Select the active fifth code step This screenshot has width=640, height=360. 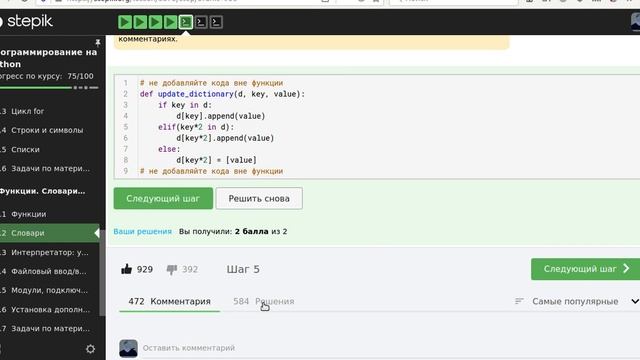186,22
